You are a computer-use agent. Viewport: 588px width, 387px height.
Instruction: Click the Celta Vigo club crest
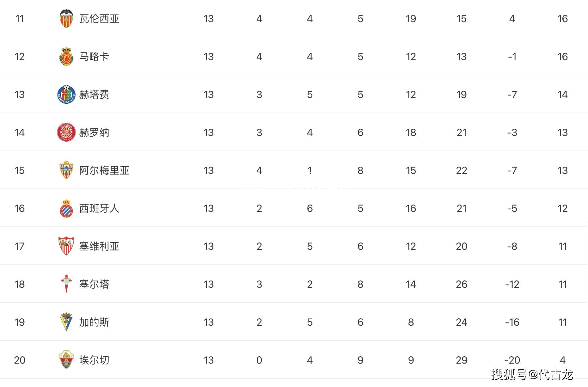(x=66, y=284)
